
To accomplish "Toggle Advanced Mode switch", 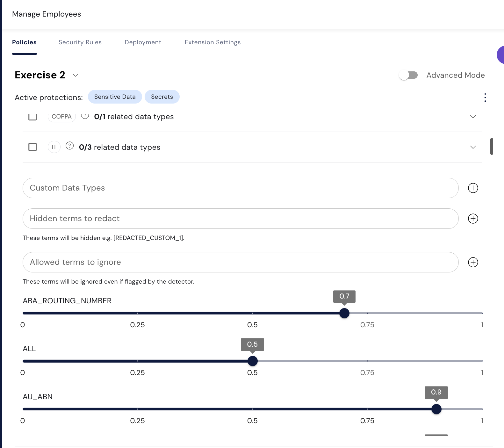I will coord(408,75).
